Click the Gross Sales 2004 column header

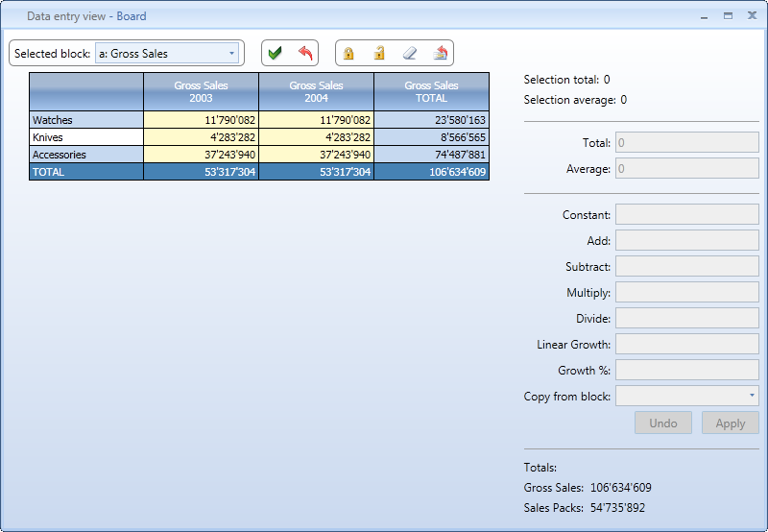316,91
